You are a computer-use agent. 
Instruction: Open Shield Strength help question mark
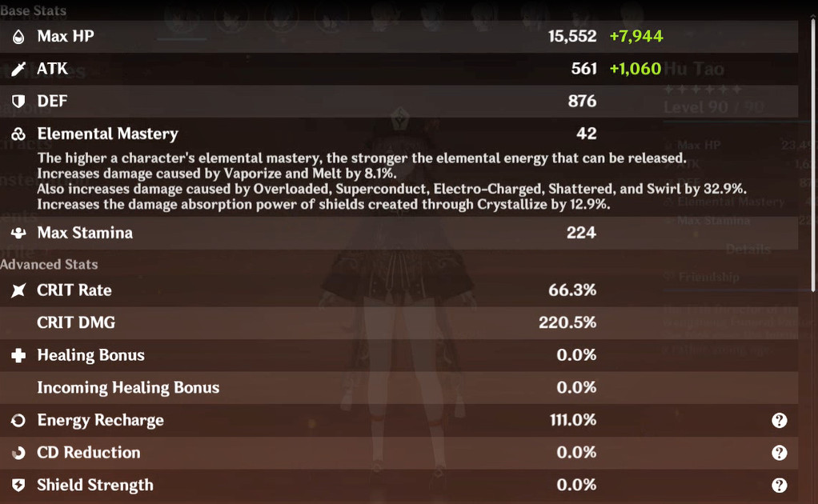[779, 486]
